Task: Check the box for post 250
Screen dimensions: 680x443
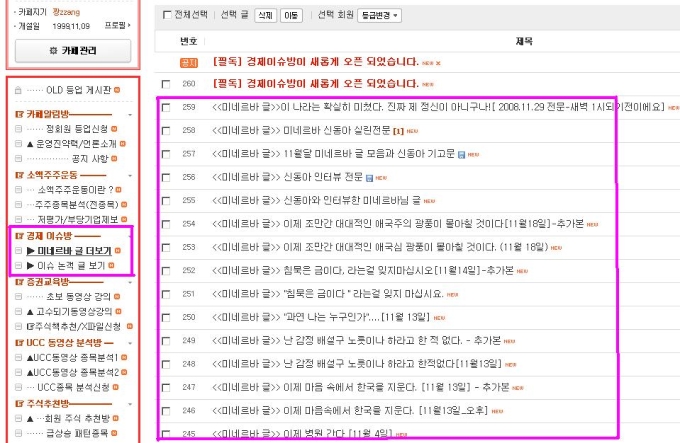Action: click(x=166, y=318)
